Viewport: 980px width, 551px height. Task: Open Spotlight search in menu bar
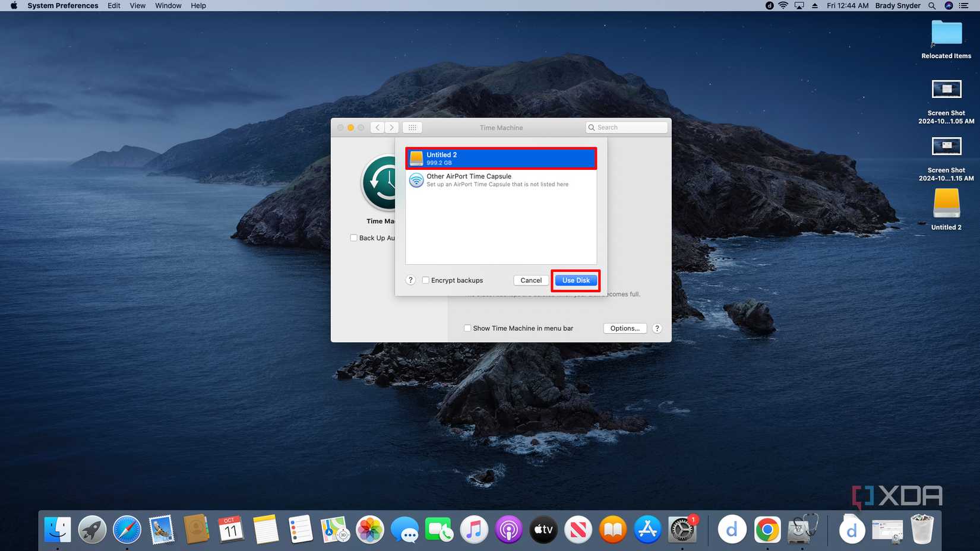coord(932,5)
